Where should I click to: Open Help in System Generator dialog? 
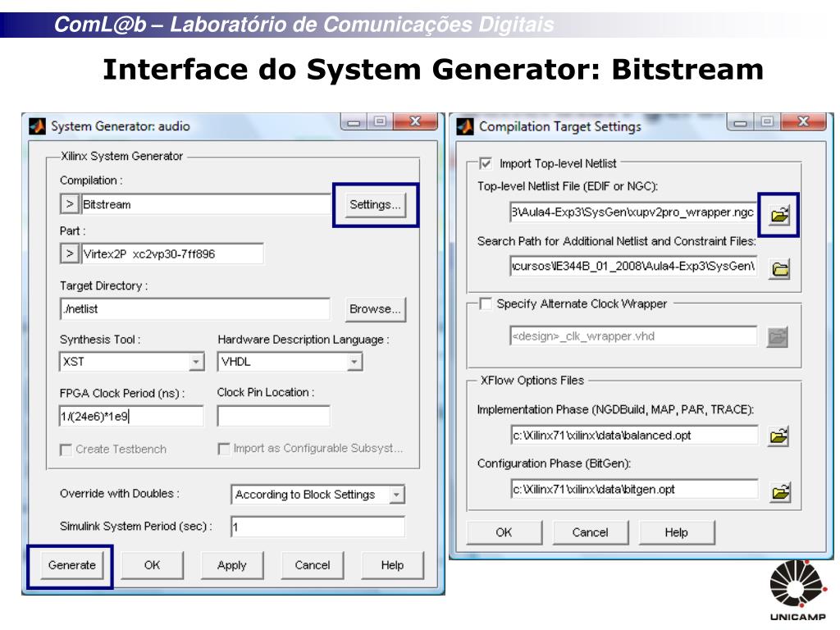pos(392,565)
